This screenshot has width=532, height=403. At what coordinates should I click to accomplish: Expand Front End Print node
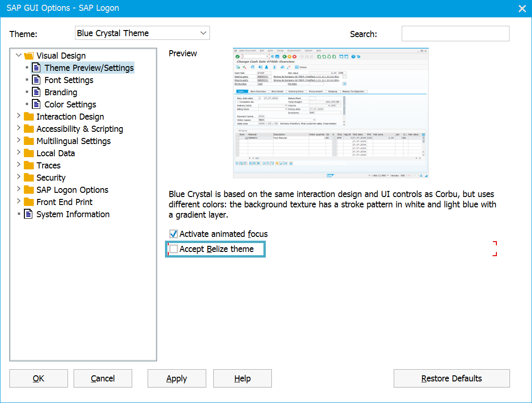pyautogui.click(x=19, y=201)
